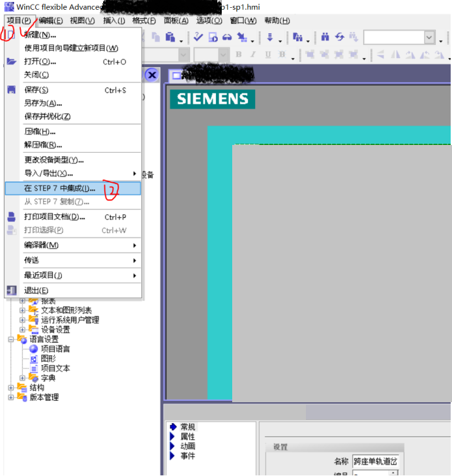
Task: Click the binoculars find icon
Action: 325,37
